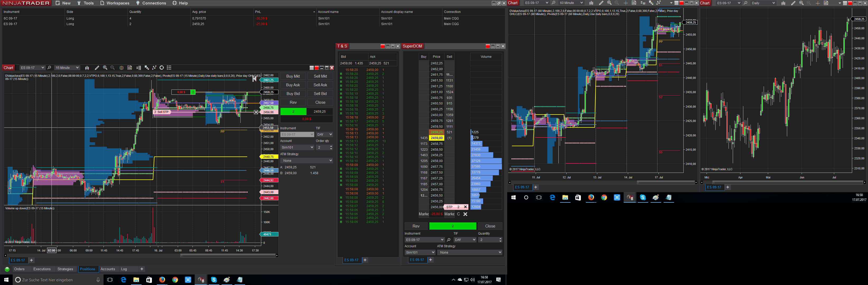The width and height of the screenshot is (868, 285).
Task: Select the drawing tools pencil in 15 Minute chart
Action: point(97,68)
